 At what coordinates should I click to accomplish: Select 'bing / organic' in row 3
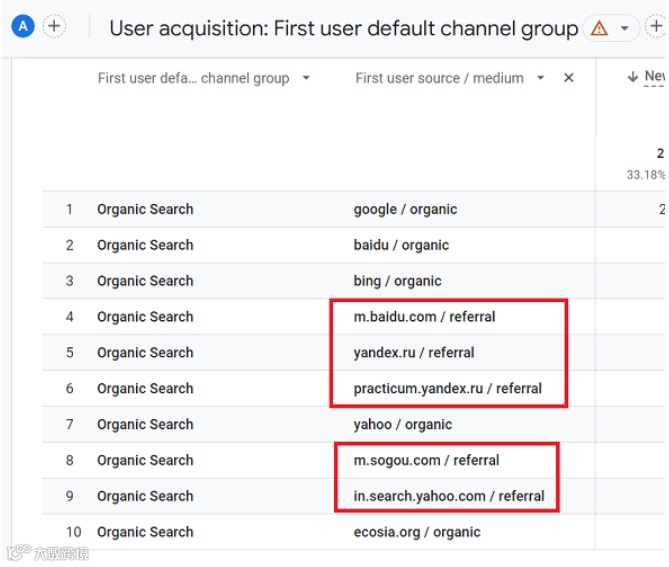click(x=397, y=281)
